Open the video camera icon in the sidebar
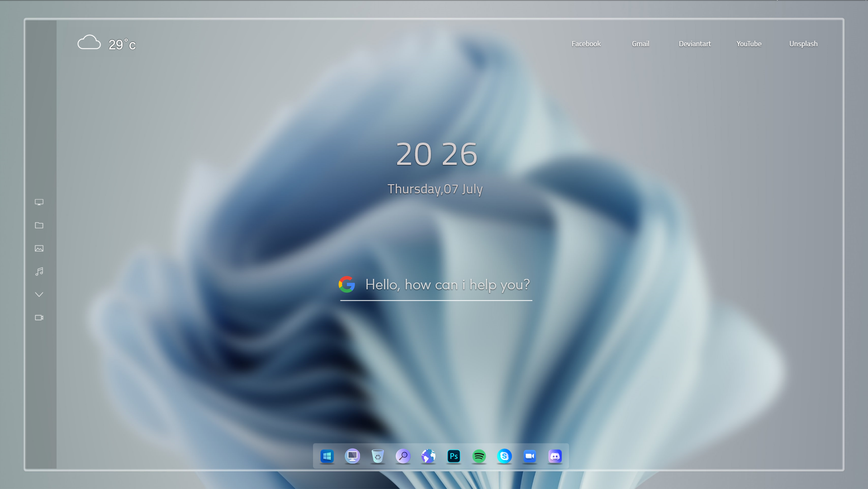Image resolution: width=868 pixels, height=489 pixels. coord(39,317)
